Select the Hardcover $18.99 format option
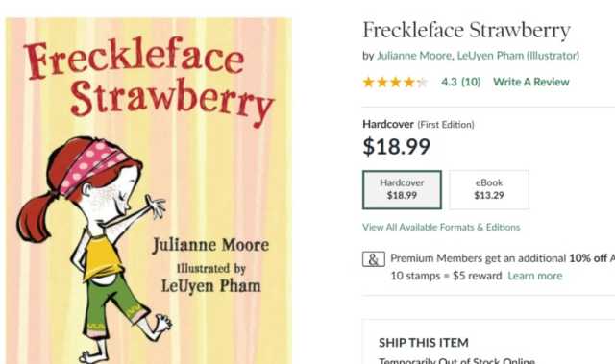Screen dimensions: 615x364 tap(402, 189)
